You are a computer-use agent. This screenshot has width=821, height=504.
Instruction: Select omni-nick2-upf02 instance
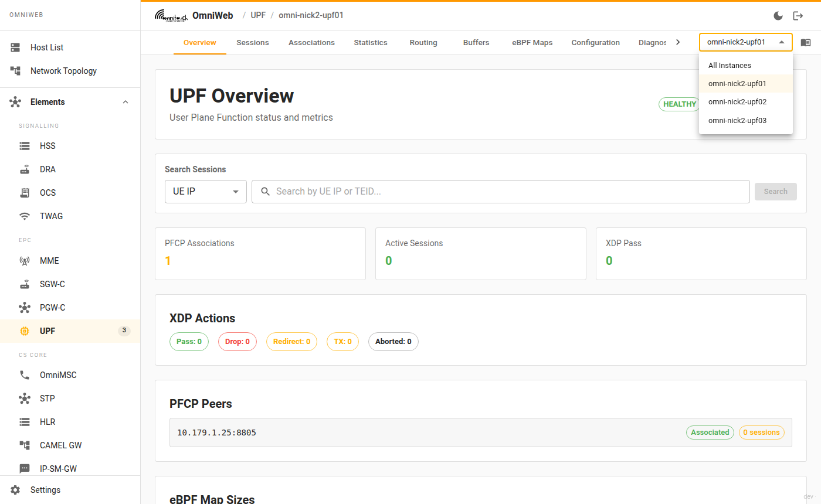746,102
